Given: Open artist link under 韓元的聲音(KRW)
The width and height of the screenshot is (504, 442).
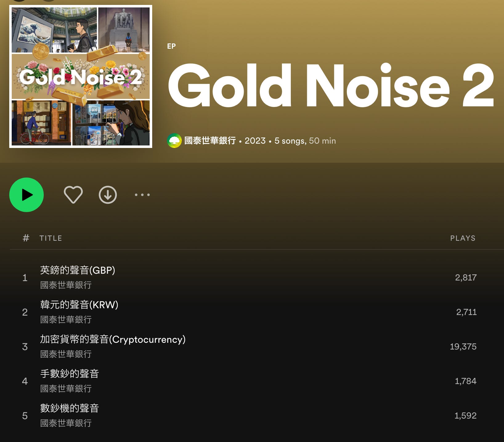Looking at the screenshot, I should tap(66, 320).
